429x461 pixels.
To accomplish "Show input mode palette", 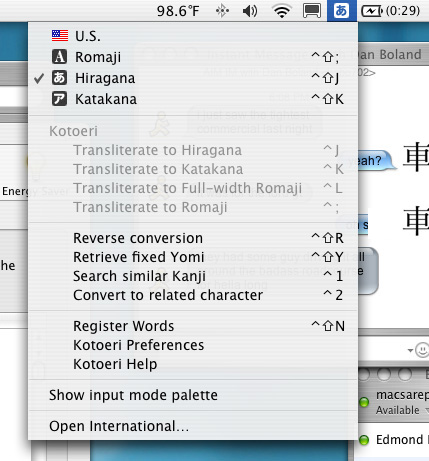I will (x=193, y=395).
